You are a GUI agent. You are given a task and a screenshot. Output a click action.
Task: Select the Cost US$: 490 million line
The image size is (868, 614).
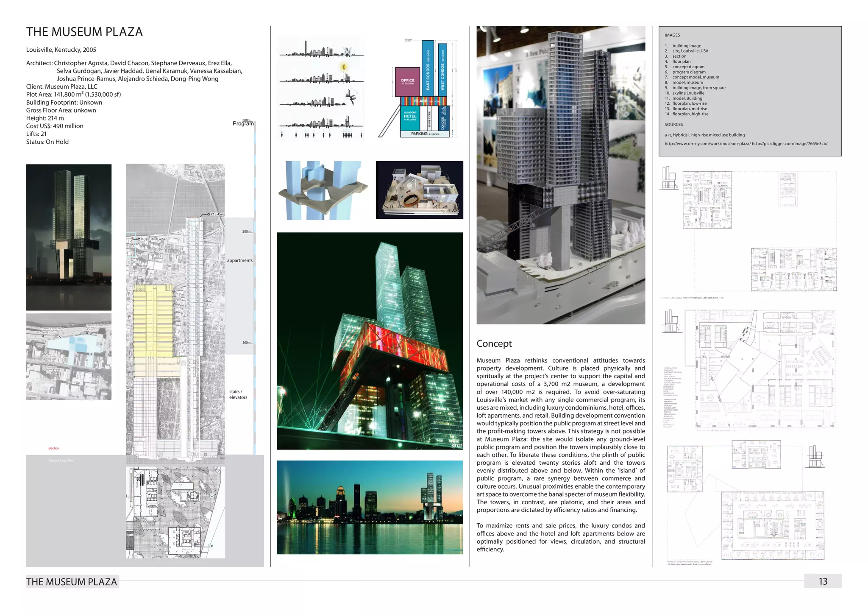(x=55, y=126)
